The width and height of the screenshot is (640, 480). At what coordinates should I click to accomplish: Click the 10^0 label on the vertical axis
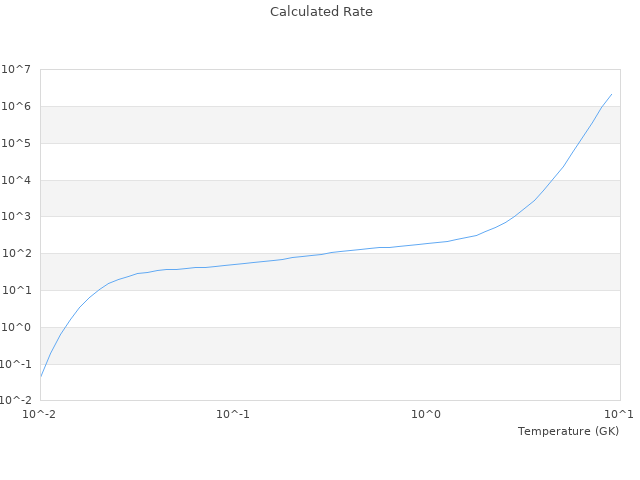click(17, 328)
